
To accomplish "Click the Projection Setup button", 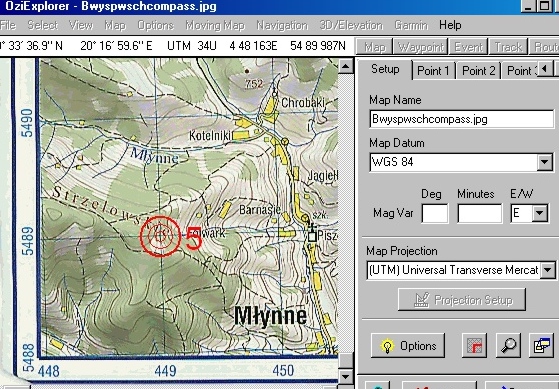I will 462,300.
